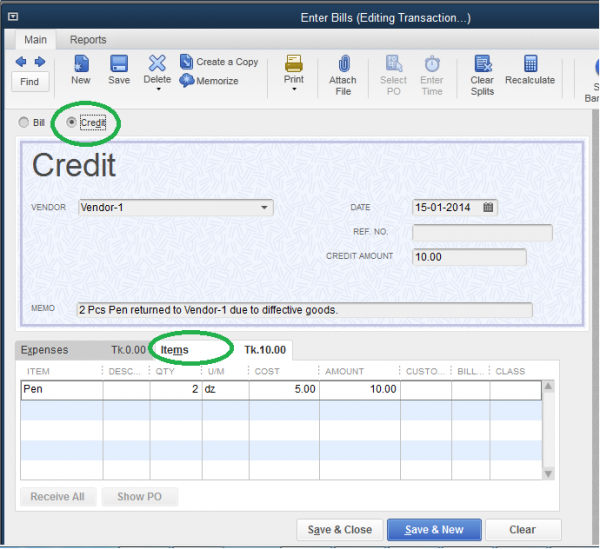Open the Vendor dropdown list
The height and width of the screenshot is (549, 600).
point(264,207)
